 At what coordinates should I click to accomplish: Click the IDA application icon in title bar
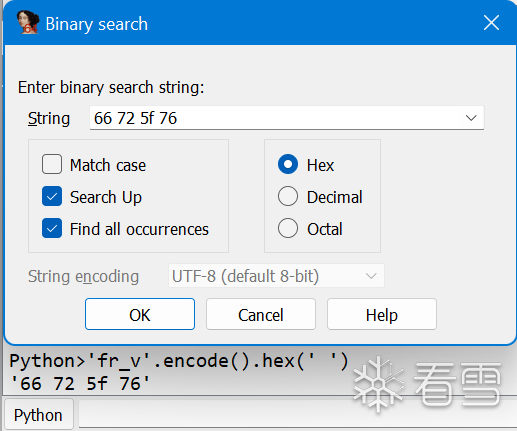click(28, 23)
